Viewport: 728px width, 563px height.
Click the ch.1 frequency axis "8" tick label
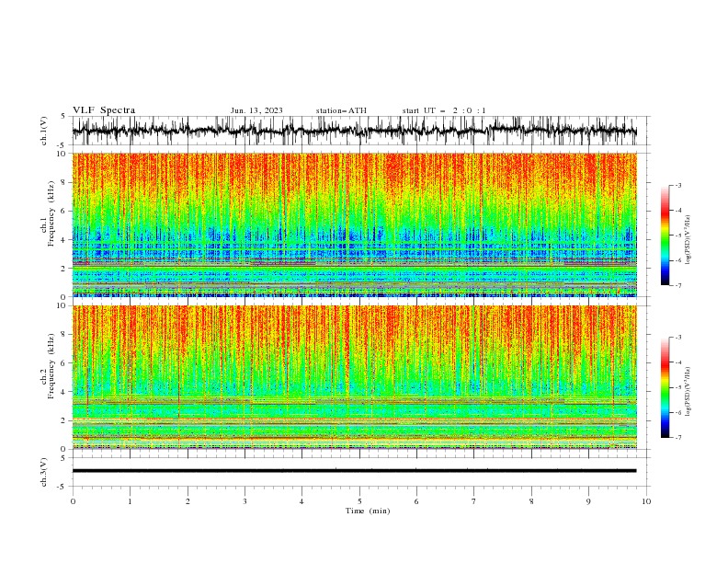click(x=64, y=182)
